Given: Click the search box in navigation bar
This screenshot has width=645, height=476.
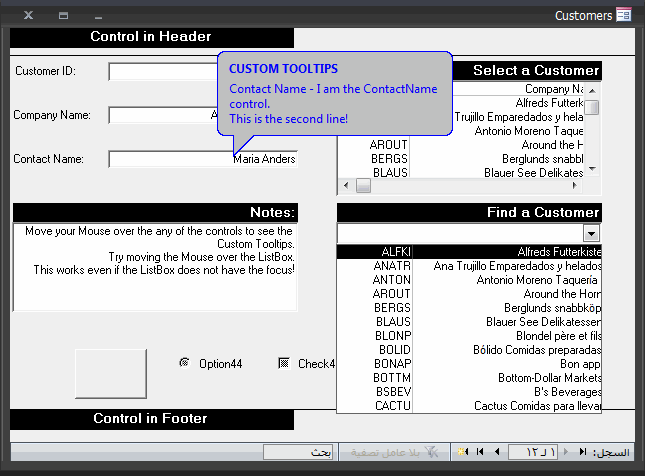Looking at the screenshot, I should click(300, 452).
